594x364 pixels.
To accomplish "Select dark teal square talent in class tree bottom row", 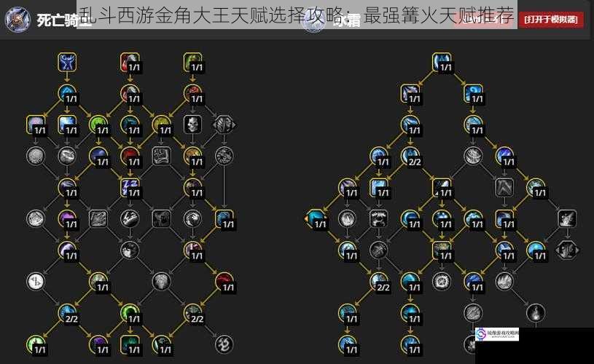I will 130,344.
